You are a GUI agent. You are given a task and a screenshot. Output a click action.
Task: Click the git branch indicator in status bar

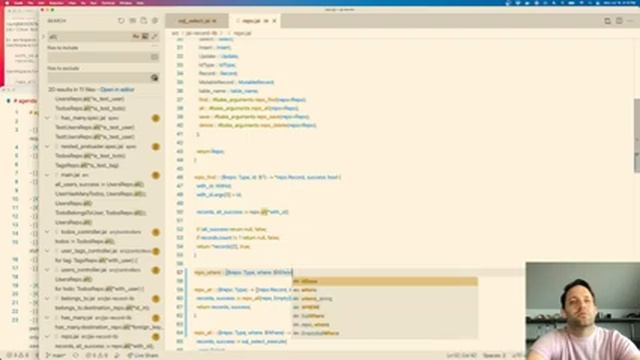point(56,356)
